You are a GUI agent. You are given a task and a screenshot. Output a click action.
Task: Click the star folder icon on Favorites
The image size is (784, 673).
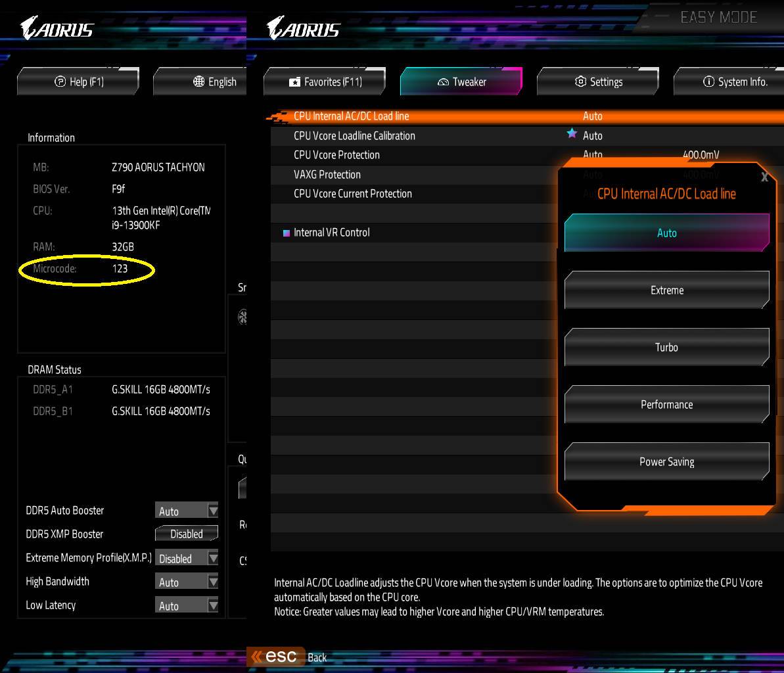click(x=294, y=82)
